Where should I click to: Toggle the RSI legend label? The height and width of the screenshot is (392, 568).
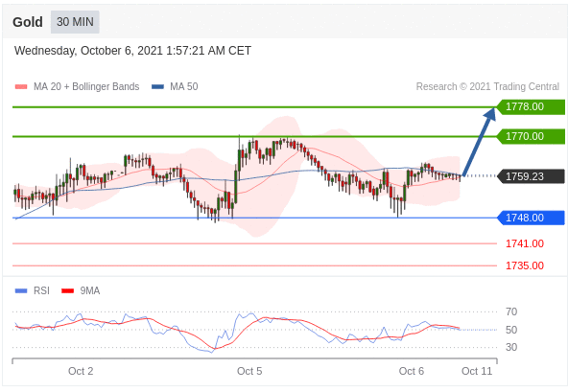41,290
